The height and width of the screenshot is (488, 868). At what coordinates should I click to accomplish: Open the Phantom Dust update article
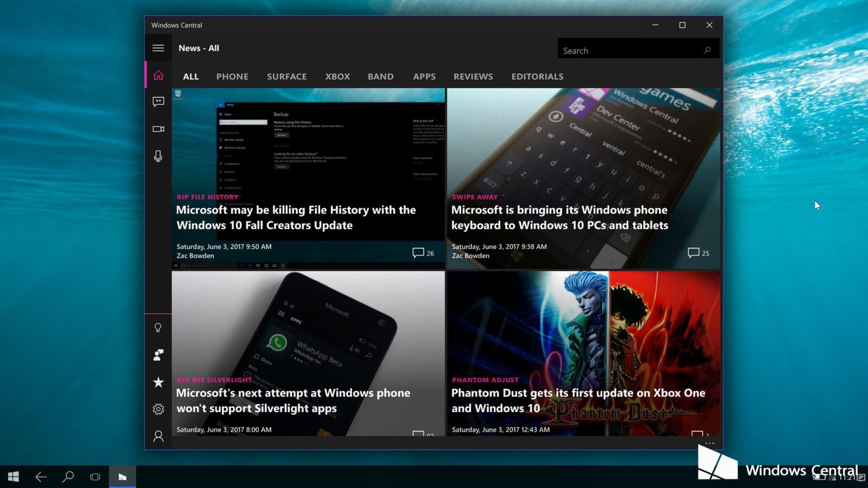tap(578, 400)
